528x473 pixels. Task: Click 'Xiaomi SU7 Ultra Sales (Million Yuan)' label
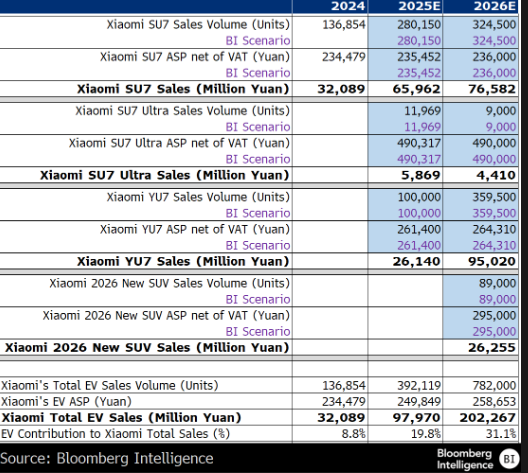tap(165, 175)
